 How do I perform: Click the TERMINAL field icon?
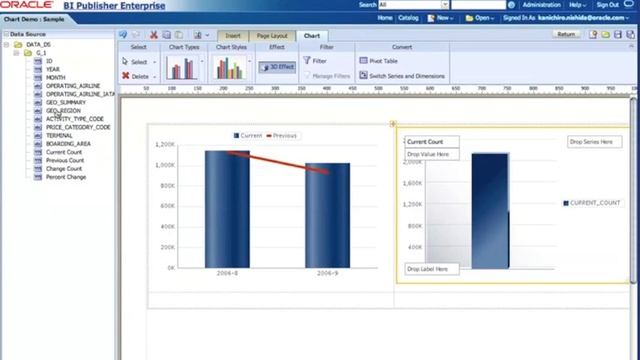click(x=38, y=136)
